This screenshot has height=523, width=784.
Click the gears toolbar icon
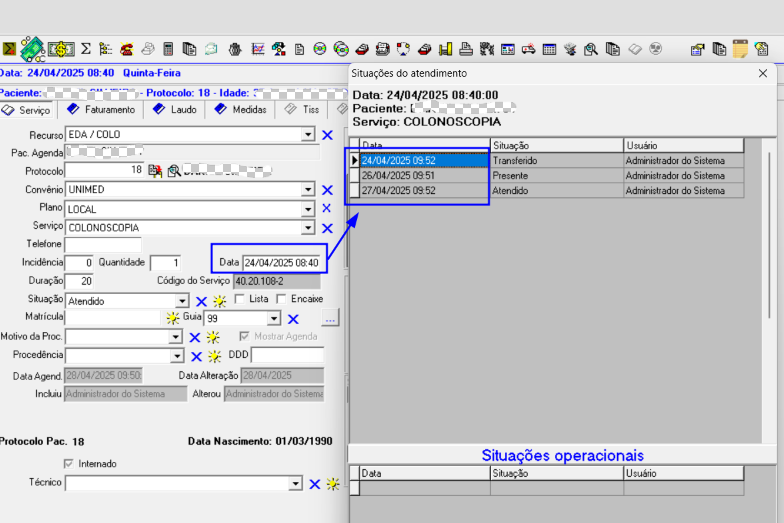click(486, 49)
